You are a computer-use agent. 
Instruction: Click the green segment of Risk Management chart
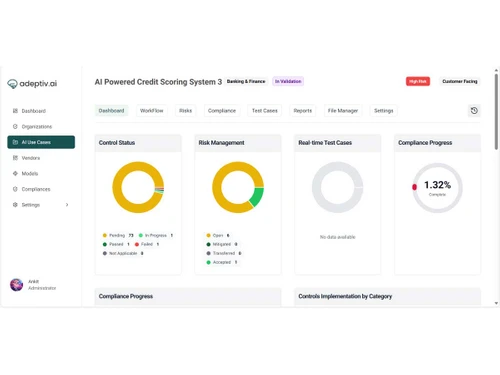point(257,197)
